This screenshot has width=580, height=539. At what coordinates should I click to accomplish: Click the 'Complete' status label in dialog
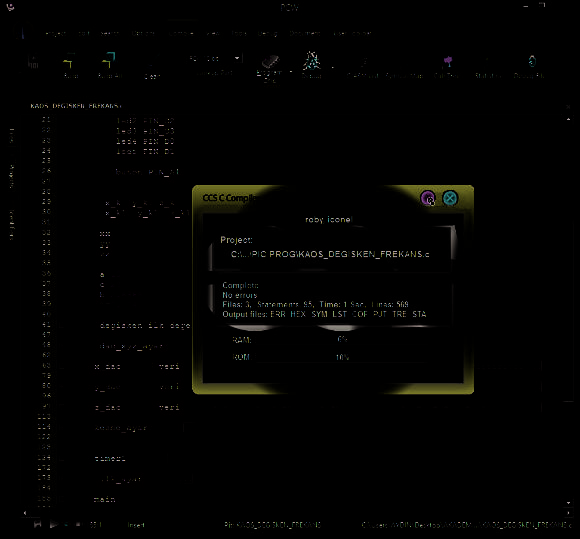[240, 285]
